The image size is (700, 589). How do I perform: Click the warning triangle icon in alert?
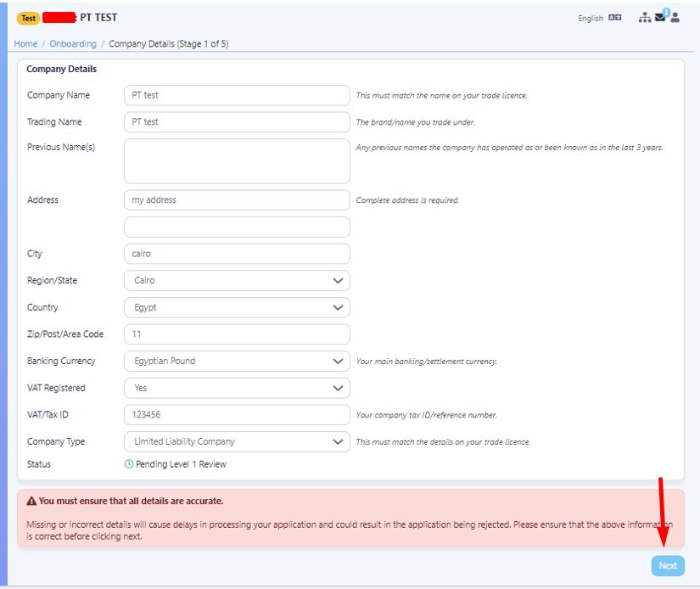click(31, 501)
